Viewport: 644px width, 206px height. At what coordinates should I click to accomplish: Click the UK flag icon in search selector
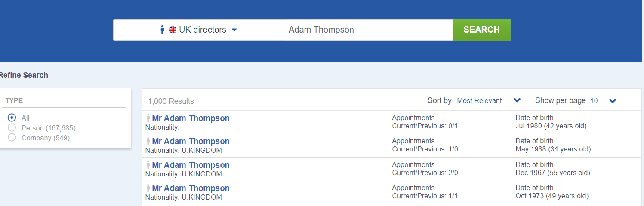pos(173,30)
